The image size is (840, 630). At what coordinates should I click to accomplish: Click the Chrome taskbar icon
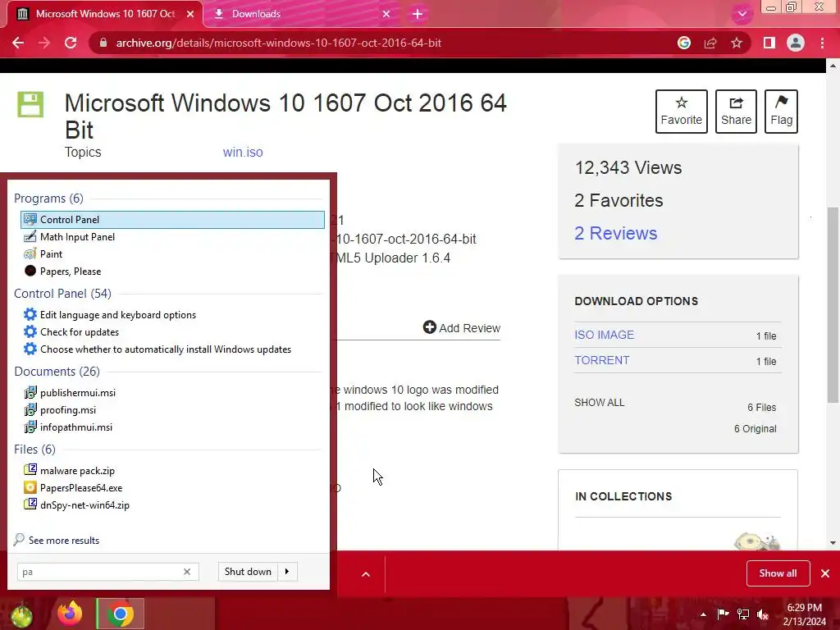click(x=120, y=614)
